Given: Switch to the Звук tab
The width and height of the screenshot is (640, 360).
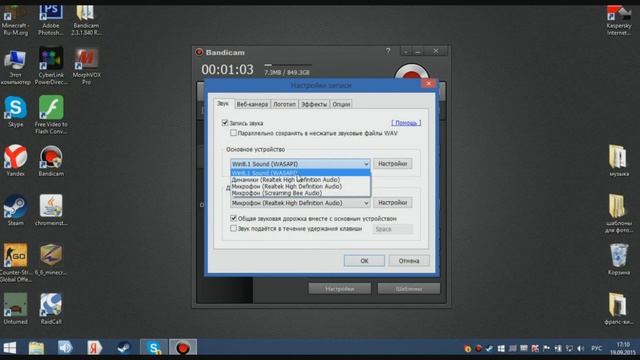Looking at the screenshot, I should 223,104.
